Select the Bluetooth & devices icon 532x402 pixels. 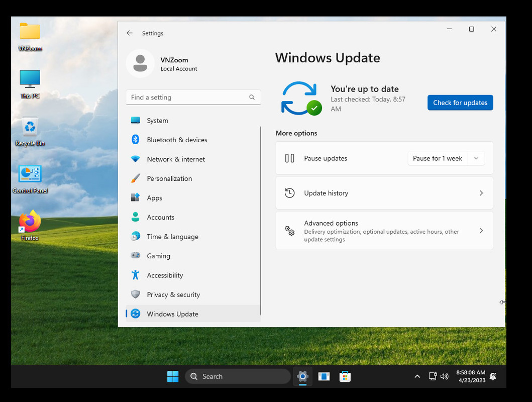[x=135, y=139]
